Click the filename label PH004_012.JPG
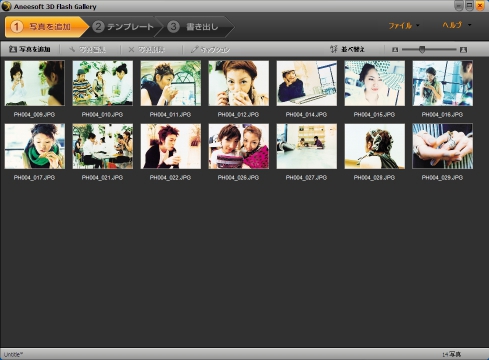Screen dimensions: 489x360 pos(238,114)
